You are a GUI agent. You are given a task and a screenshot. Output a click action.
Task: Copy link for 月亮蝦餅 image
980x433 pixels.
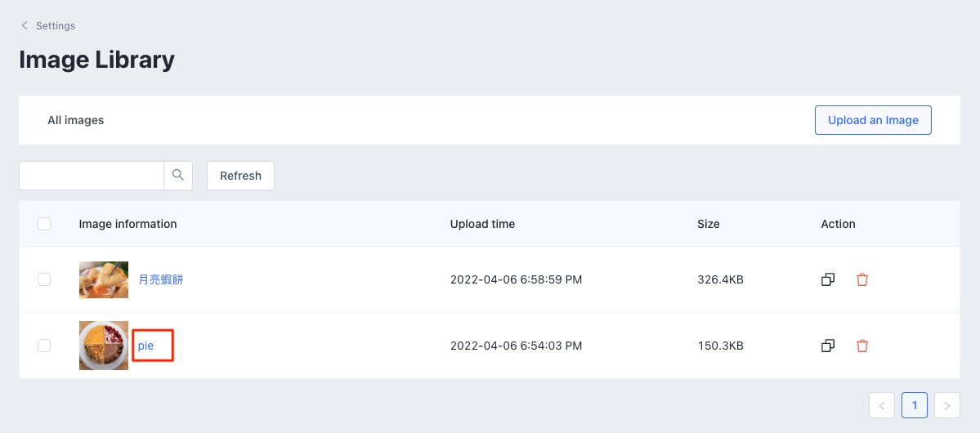point(828,279)
